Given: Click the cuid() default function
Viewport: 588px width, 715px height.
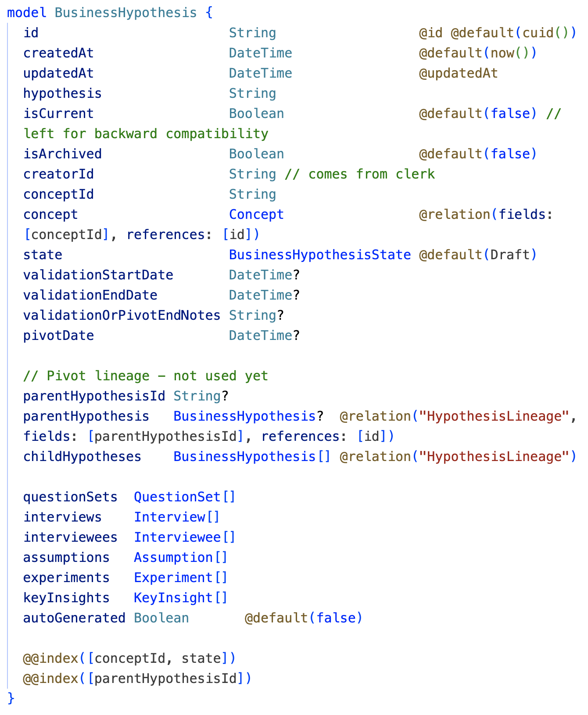Looking at the screenshot, I should point(546,33).
